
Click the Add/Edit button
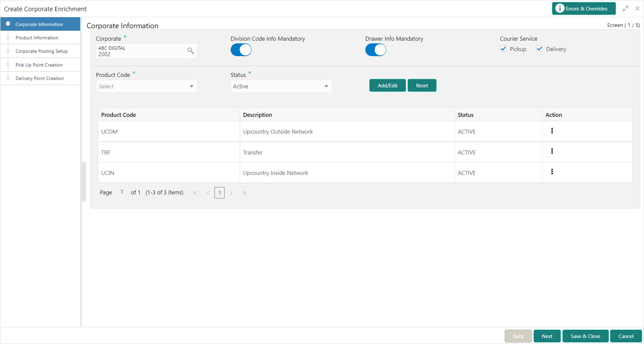[x=388, y=85]
